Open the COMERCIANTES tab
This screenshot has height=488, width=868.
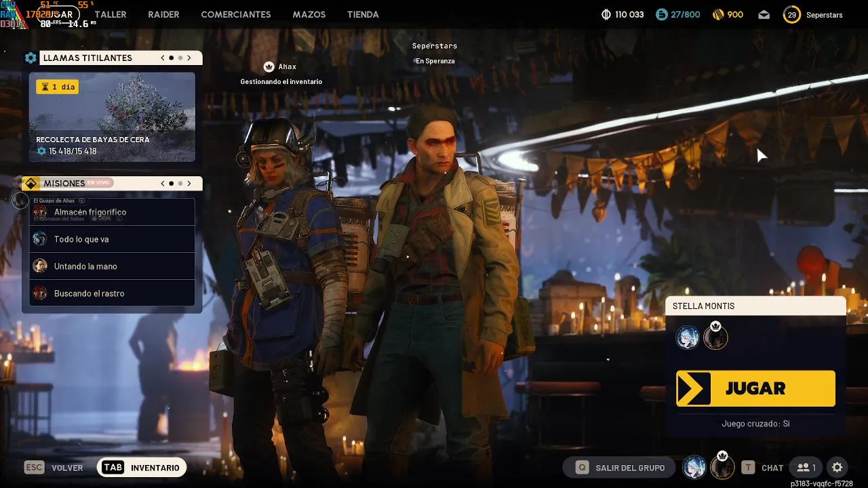[x=236, y=14]
